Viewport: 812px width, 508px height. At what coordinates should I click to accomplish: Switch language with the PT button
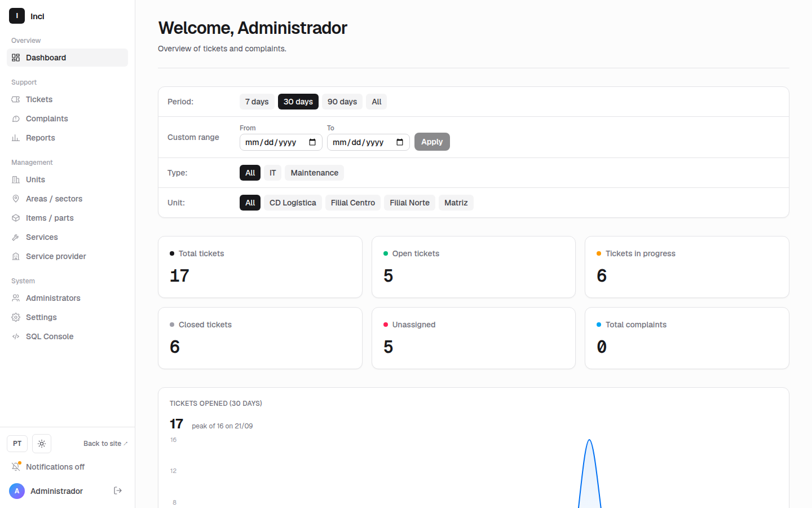pyautogui.click(x=17, y=444)
